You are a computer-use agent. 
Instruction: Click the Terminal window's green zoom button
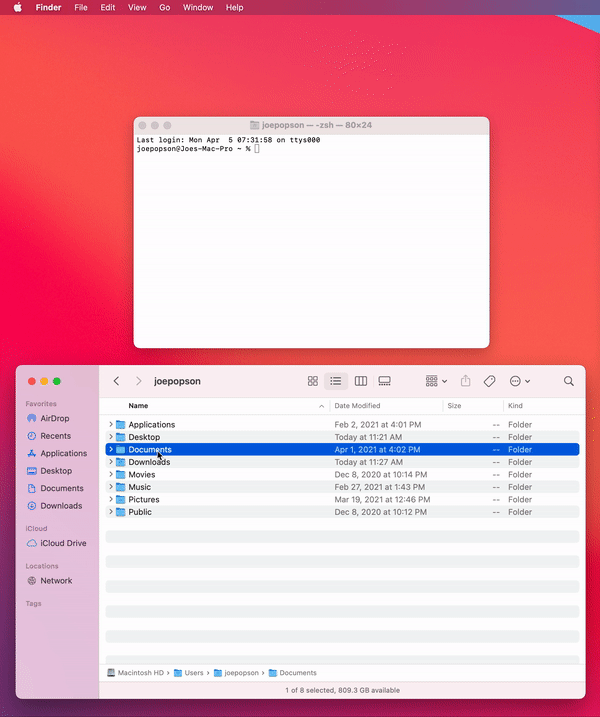[x=167, y=125]
